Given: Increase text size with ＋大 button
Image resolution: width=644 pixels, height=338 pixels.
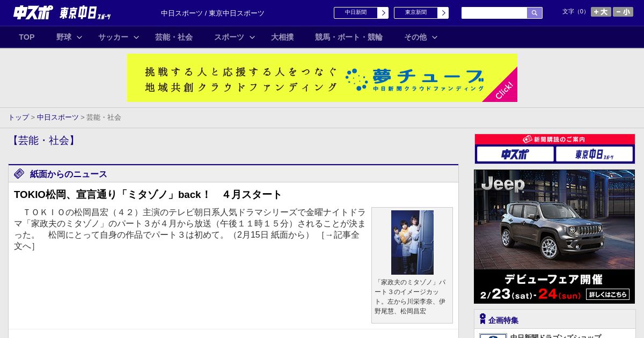Looking at the screenshot, I should 601,12.
